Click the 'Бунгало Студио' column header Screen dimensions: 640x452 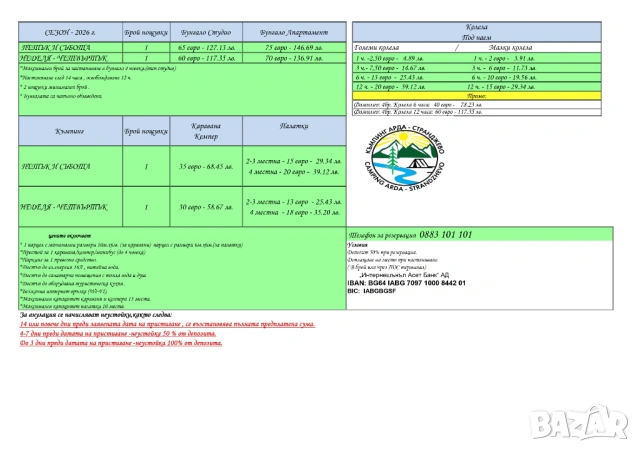point(206,32)
